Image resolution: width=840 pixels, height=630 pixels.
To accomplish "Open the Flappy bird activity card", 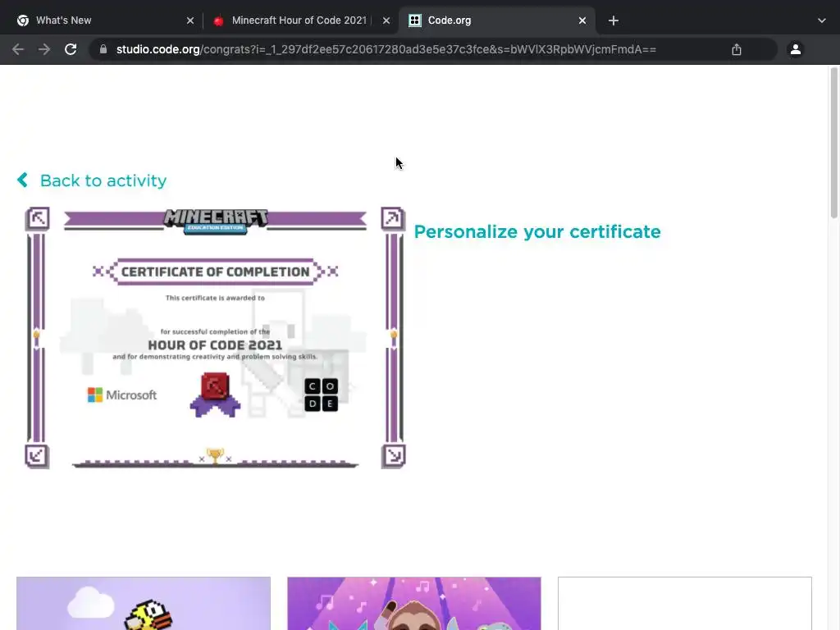I will (144, 603).
